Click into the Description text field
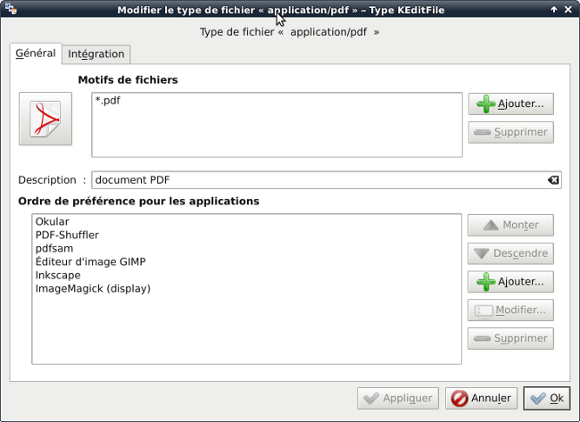Image resolution: width=580 pixels, height=422 pixels. 320,180
